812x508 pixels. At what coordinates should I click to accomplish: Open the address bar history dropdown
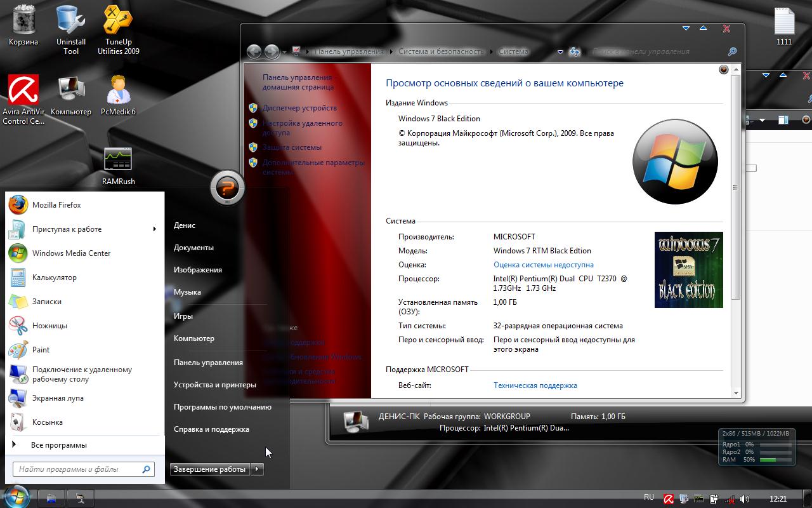[x=560, y=52]
